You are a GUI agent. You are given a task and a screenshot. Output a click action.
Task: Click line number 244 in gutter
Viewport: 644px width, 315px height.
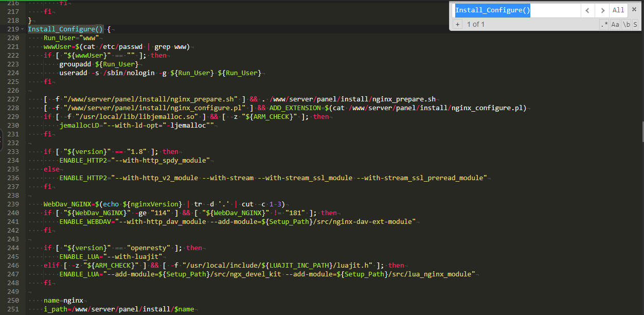13,248
